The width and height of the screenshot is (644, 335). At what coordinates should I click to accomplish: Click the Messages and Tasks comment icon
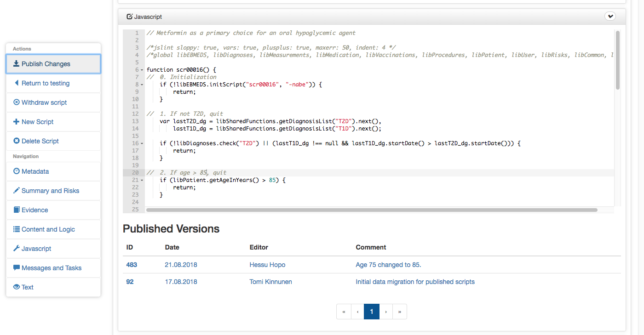coord(17,268)
